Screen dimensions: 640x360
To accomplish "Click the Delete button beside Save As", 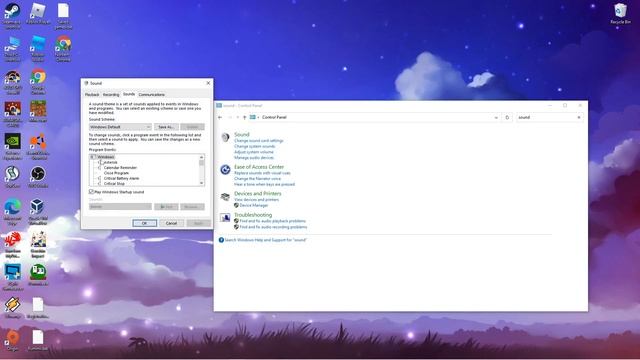I will point(192,127).
